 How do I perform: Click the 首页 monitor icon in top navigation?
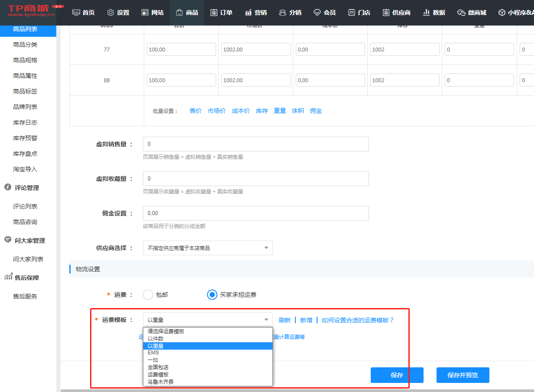(x=76, y=13)
